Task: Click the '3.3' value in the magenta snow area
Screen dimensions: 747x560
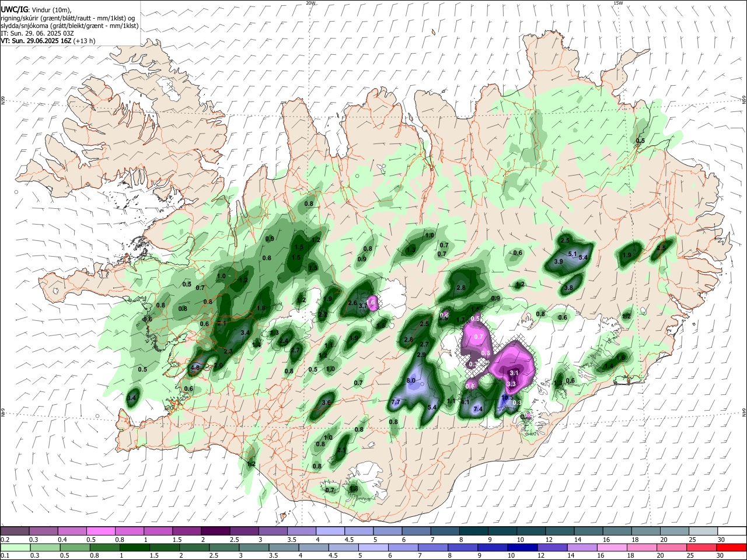Action: [511, 384]
